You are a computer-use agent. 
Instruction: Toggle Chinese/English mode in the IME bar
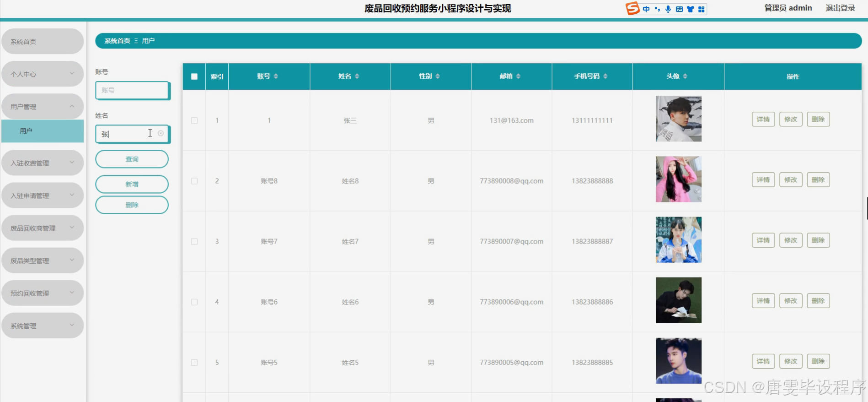tap(646, 9)
